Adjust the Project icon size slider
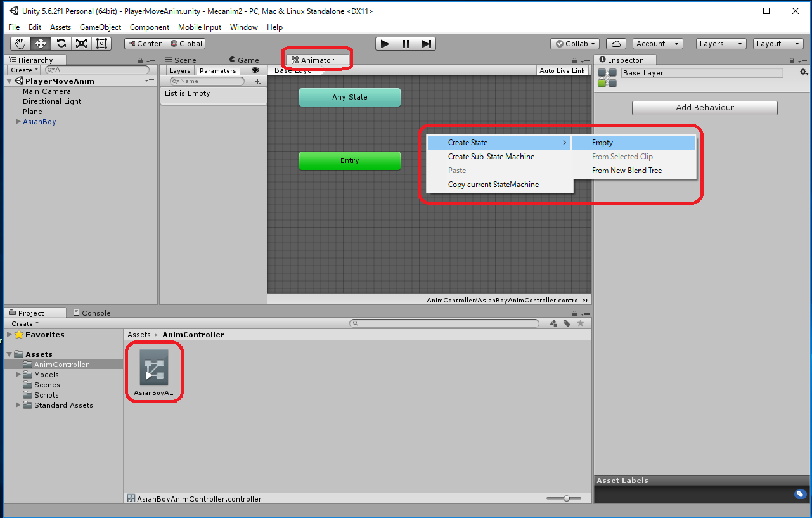Viewport: 812px width, 518px height. click(x=567, y=498)
